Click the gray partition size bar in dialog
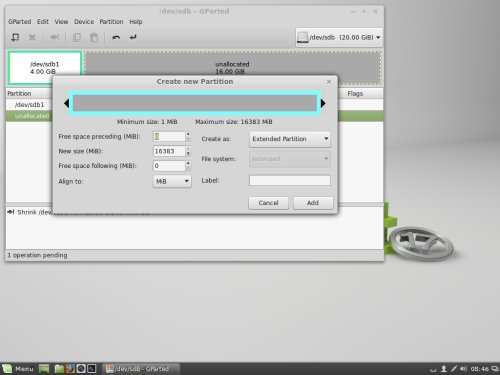The image size is (500, 375). pos(195,103)
